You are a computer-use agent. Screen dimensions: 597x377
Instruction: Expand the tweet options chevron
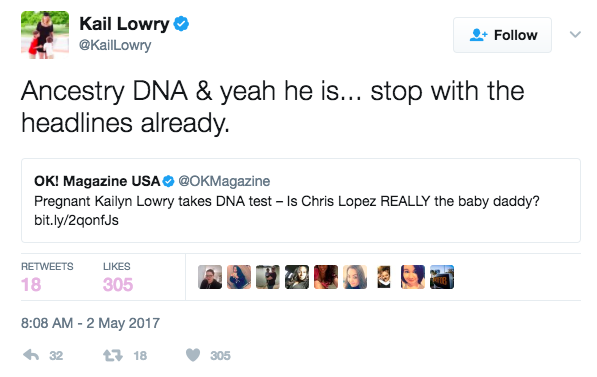click(x=575, y=35)
